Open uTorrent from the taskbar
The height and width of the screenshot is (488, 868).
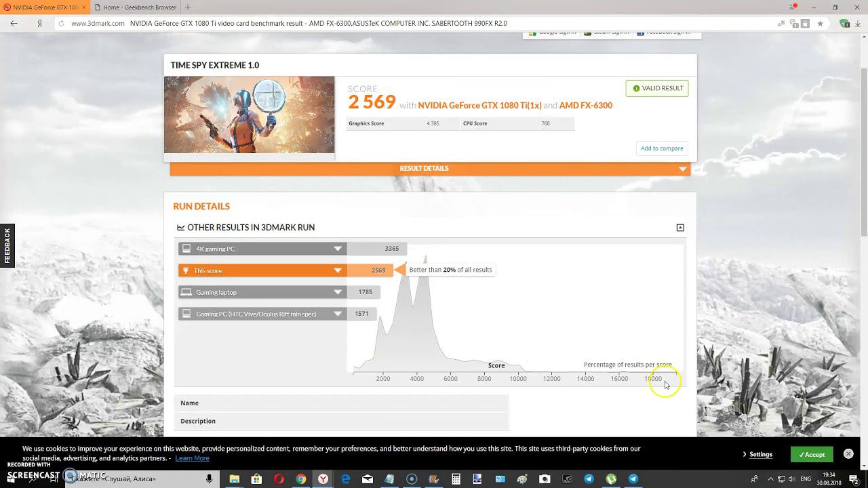coord(611,479)
